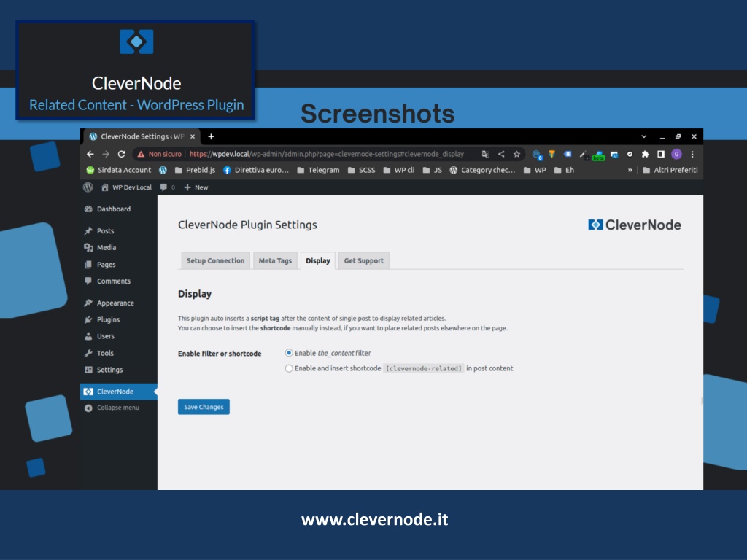The height and width of the screenshot is (560, 747).
Task: Select Enable the_content filter radio option
Action: [x=289, y=353]
